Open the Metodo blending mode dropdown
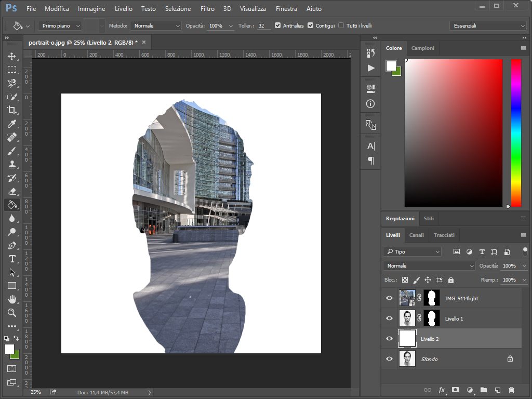The height and width of the screenshot is (399, 532). coord(155,25)
